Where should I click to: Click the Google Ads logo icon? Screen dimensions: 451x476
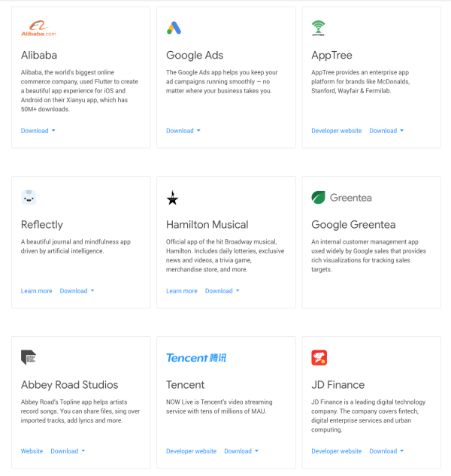(x=174, y=28)
